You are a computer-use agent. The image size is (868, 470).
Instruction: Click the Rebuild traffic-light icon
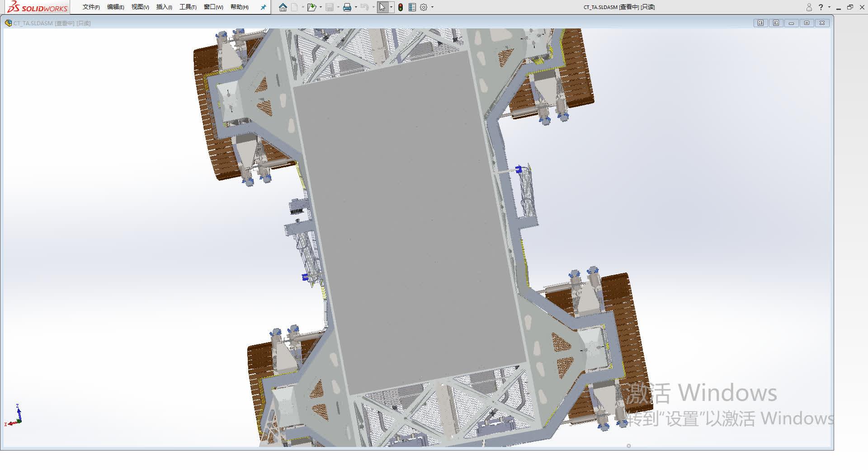(401, 7)
